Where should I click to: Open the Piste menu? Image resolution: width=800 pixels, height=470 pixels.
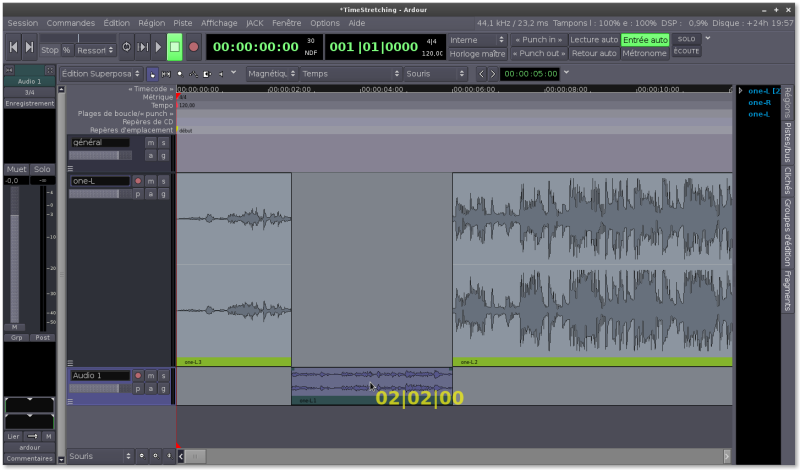182,22
